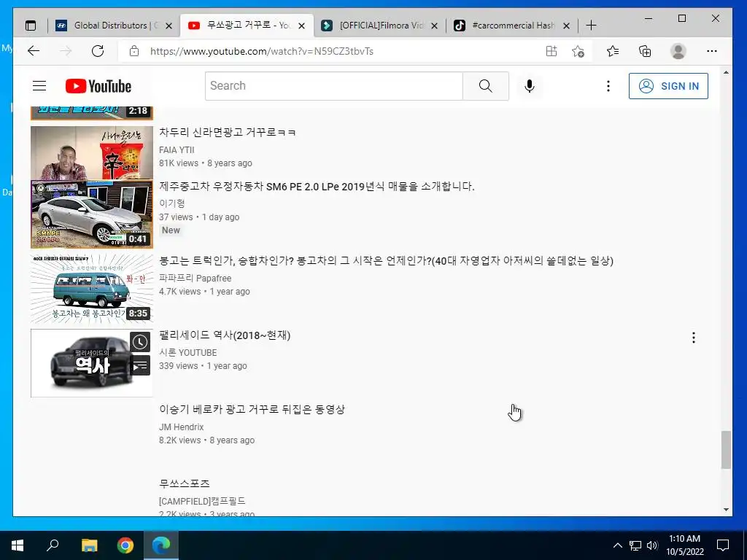The width and height of the screenshot is (747, 560).
Task: Click the scrollbar down arrow
Action: coord(726,510)
